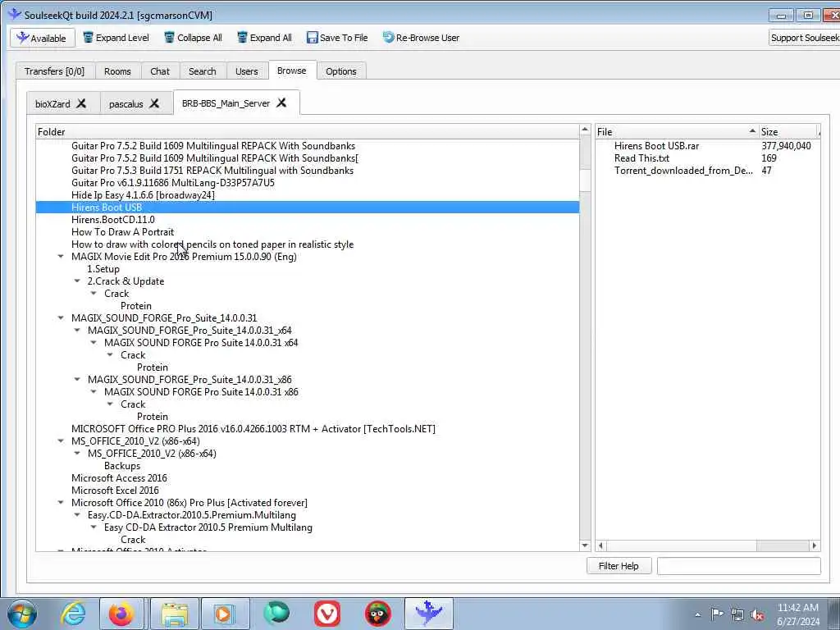Click the Expand Level toolbar button

[116, 38]
